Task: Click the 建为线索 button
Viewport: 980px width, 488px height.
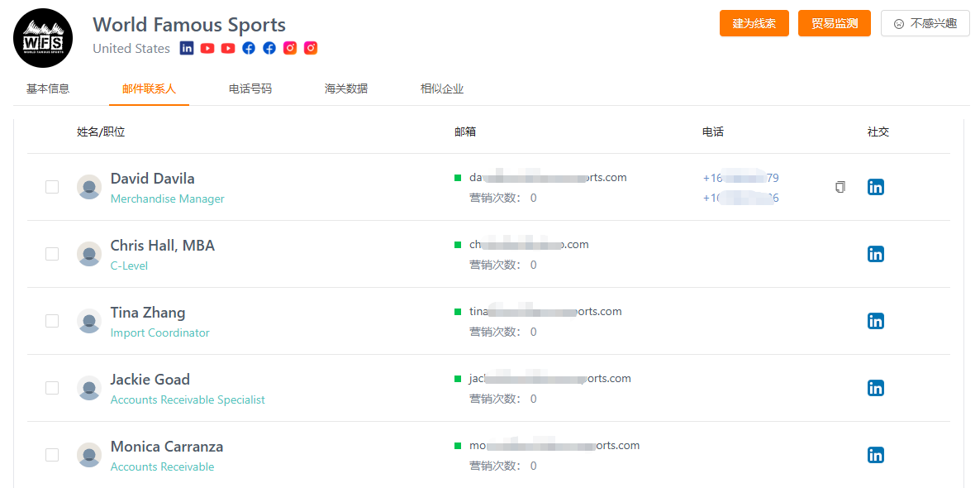Action: [754, 23]
